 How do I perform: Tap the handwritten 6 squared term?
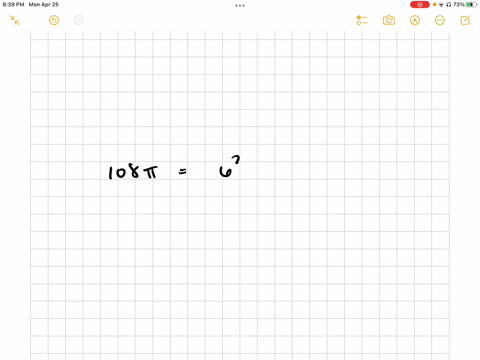[x=229, y=167]
